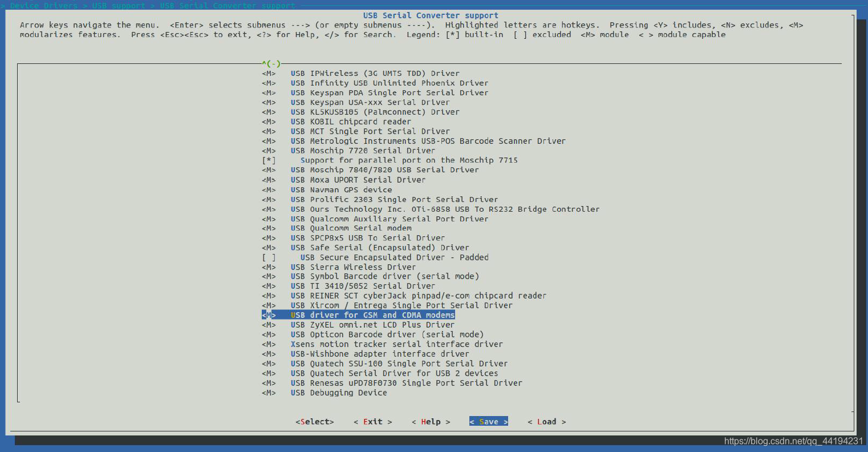Toggle <M> for Infinity USB Unlimited Phoenix Driver
Viewport: 868px width, 452px height.
269,83
